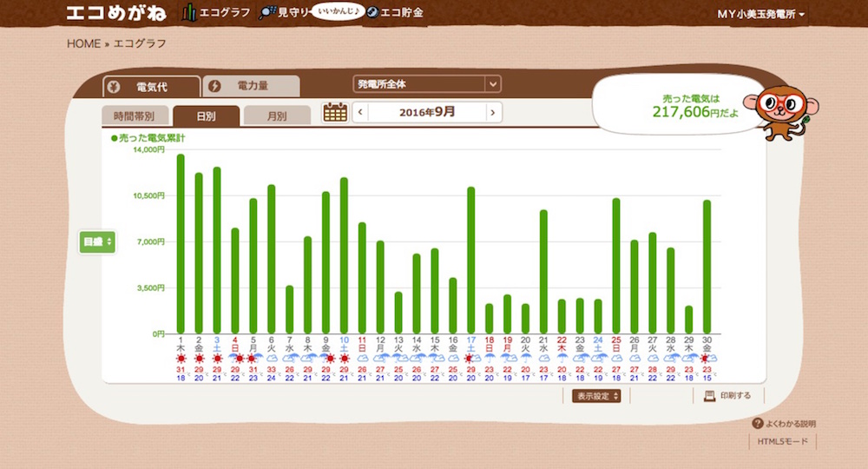This screenshot has width=868, height=469.
Task: Click the sunny weather icon under day 3
Action: (x=217, y=359)
